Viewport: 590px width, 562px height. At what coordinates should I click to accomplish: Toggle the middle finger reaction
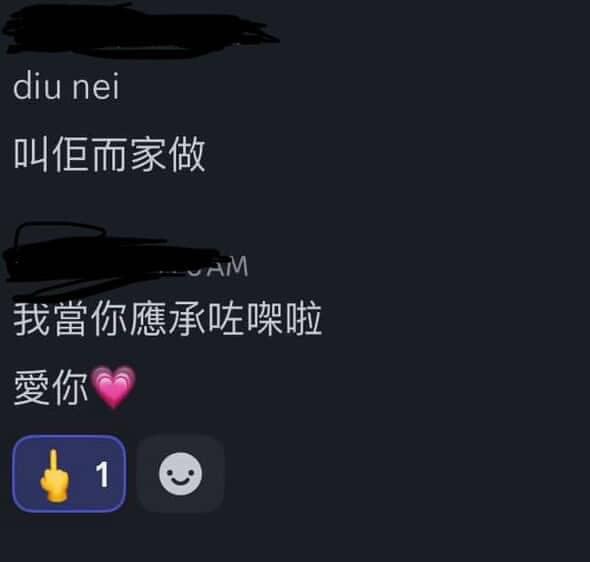[69, 474]
